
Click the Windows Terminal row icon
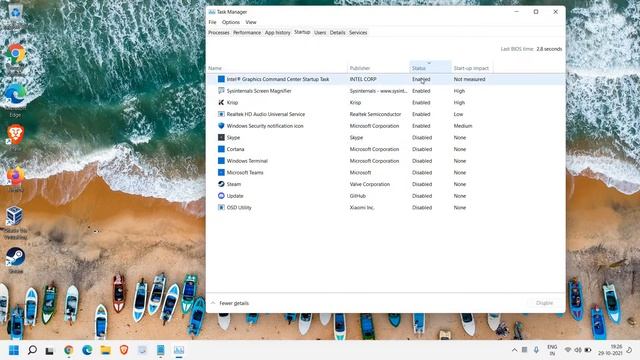(x=221, y=161)
